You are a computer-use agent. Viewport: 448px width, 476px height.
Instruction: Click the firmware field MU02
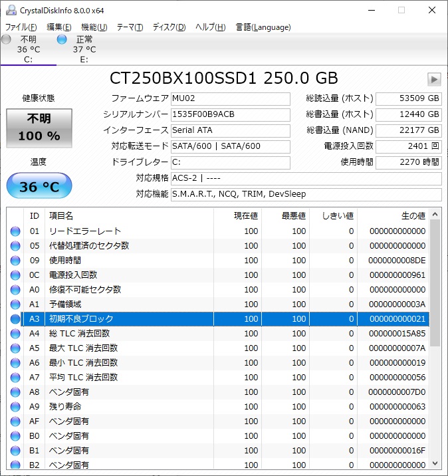(x=231, y=98)
